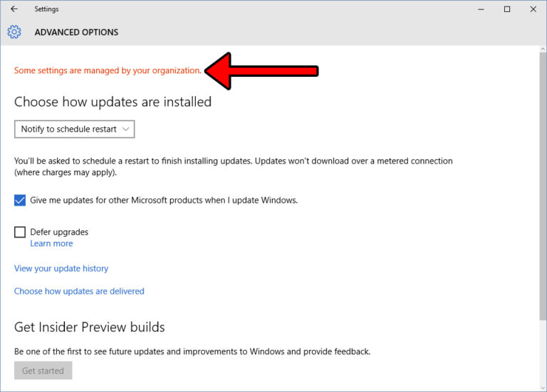Image resolution: width=547 pixels, height=392 pixels.
Task: Click the metered connection description paragraph
Action: click(233, 166)
